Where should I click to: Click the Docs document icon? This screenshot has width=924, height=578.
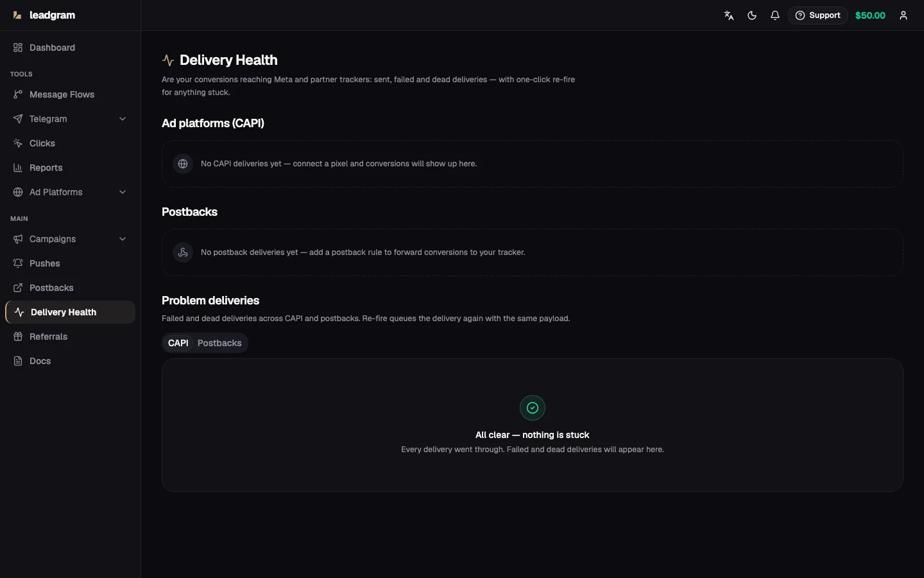click(18, 361)
